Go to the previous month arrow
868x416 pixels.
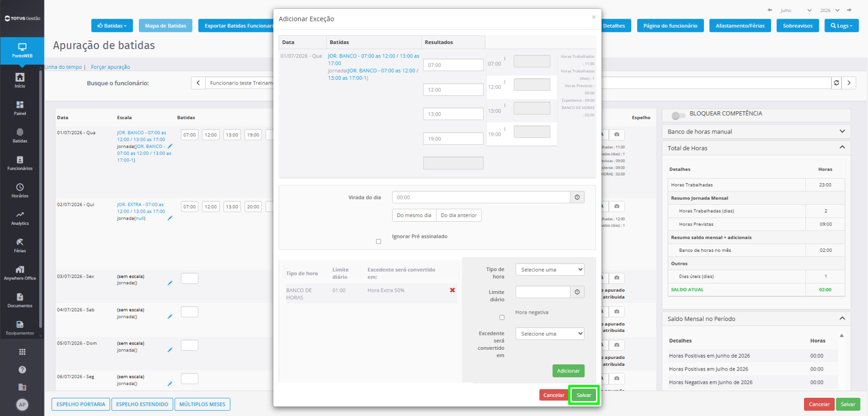[770, 10]
